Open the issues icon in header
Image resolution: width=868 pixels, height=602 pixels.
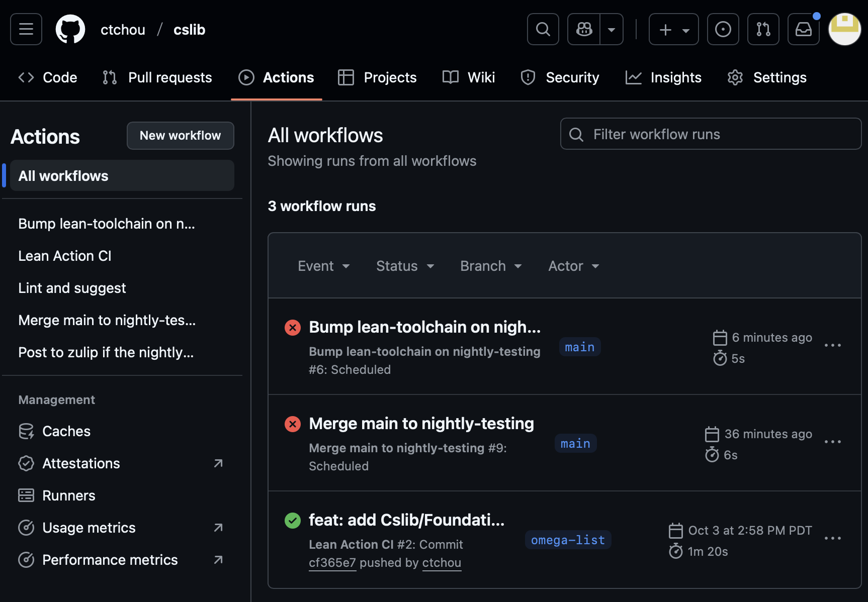[723, 29]
